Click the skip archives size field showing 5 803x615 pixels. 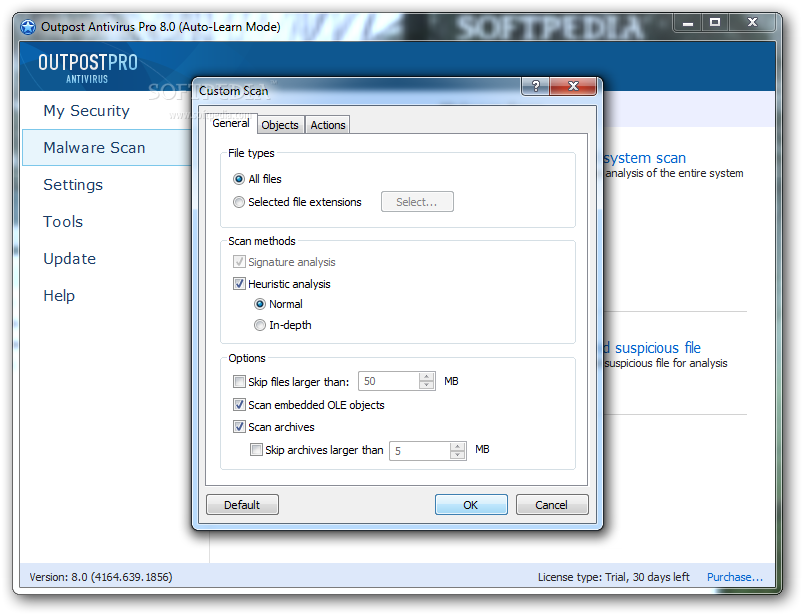[x=420, y=451]
